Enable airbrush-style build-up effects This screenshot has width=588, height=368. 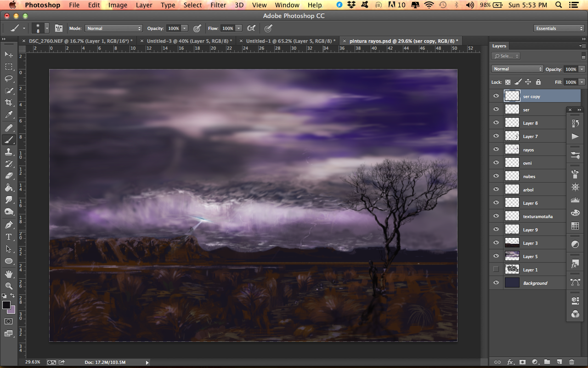click(251, 28)
